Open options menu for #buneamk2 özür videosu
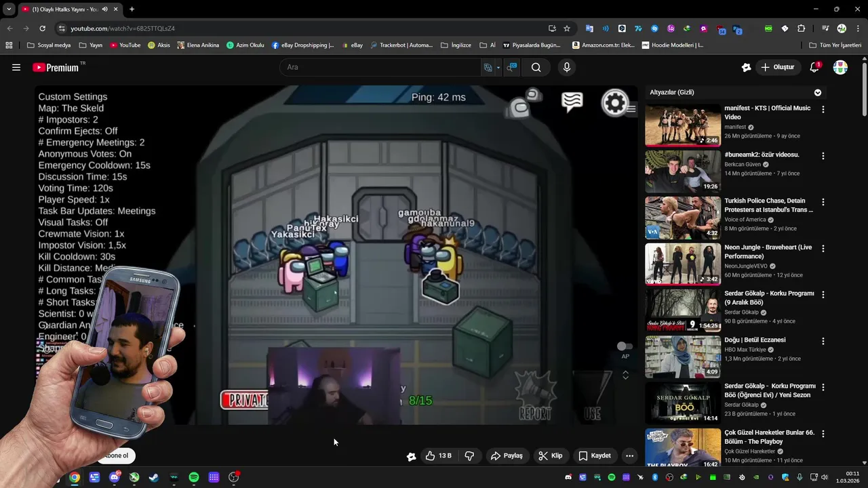868x488 pixels. click(823, 156)
